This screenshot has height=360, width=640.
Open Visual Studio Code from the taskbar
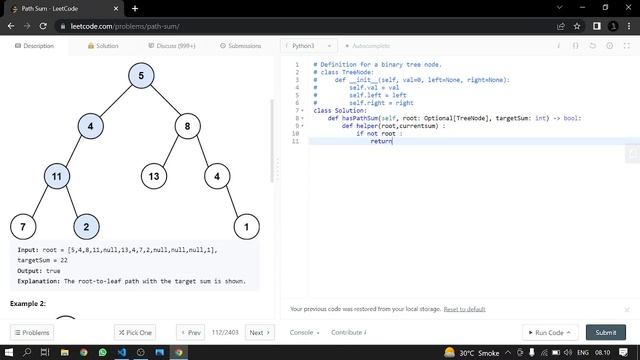tap(122, 352)
